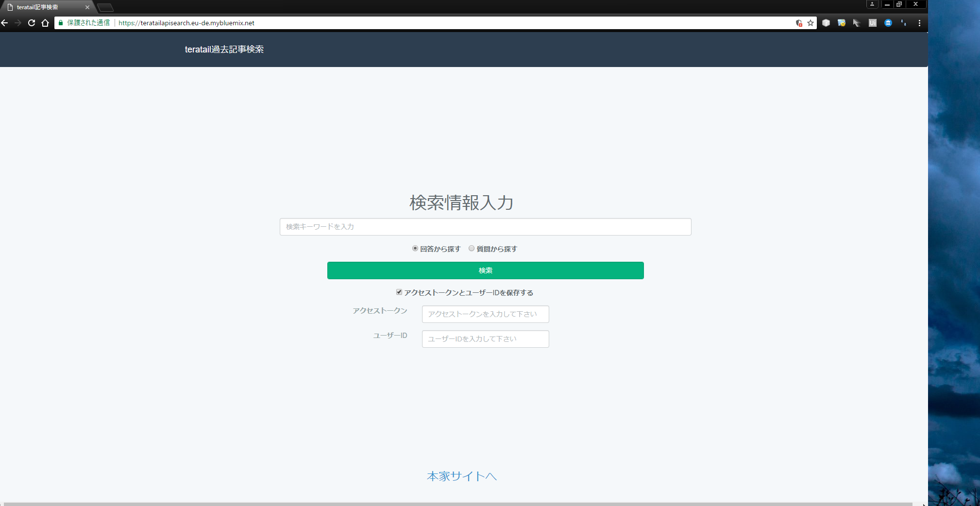Close the teratail記事検索 tab
The height and width of the screenshot is (506, 980).
tap(87, 7)
